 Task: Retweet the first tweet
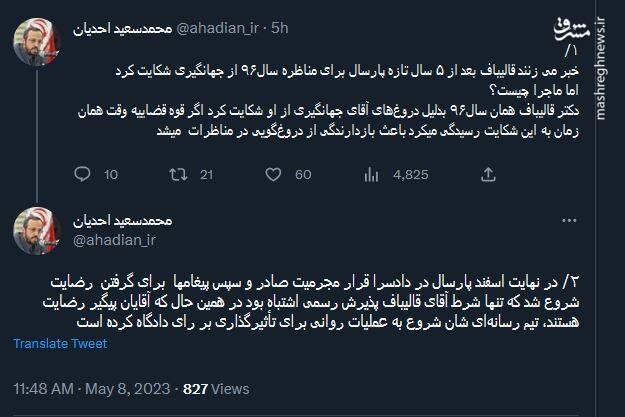tap(177, 176)
